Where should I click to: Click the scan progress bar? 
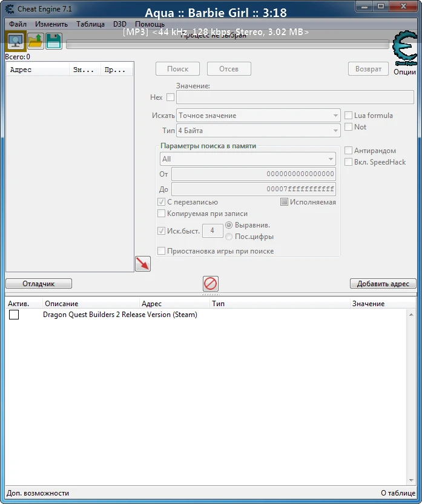pyautogui.click(x=228, y=44)
